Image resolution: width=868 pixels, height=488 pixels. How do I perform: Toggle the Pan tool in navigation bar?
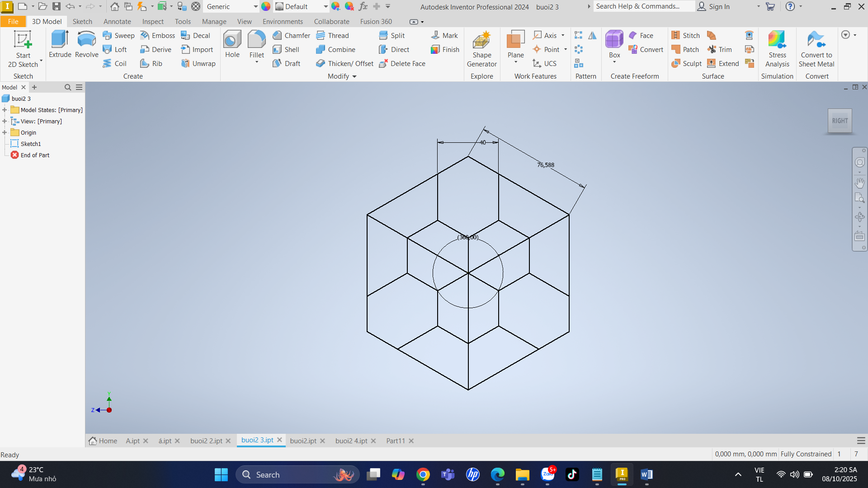[859, 183]
